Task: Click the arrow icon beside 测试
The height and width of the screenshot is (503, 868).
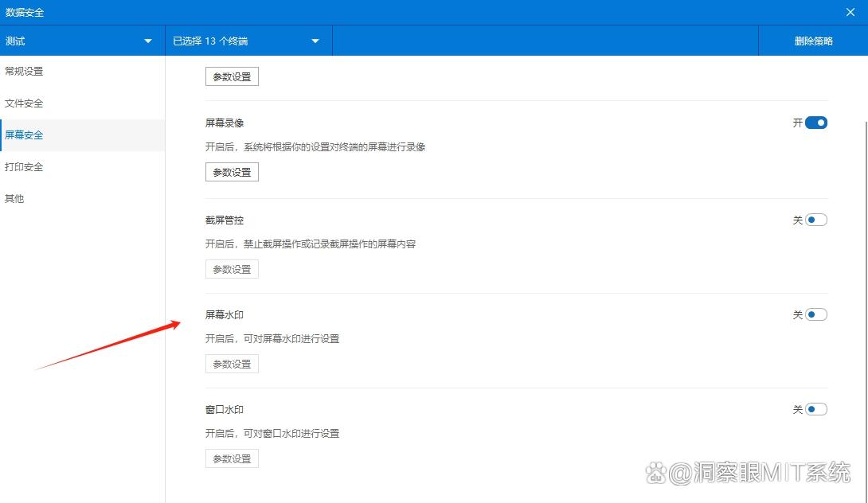Action: pos(148,41)
